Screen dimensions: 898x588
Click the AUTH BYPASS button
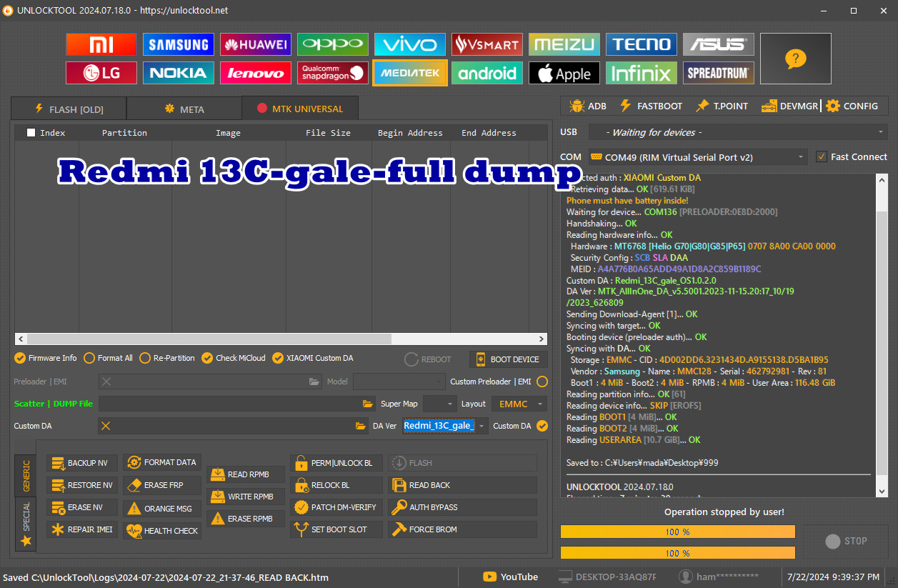pyautogui.click(x=462, y=507)
